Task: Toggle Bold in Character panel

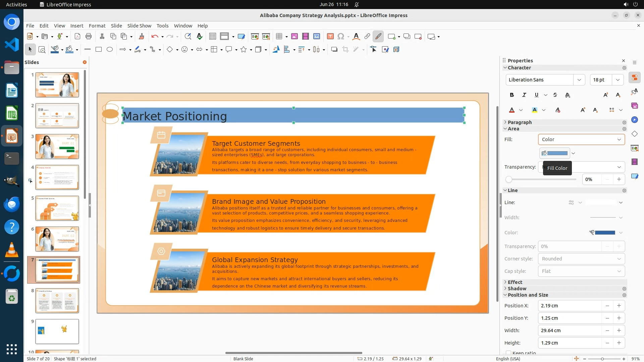Action: (x=512, y=95)
